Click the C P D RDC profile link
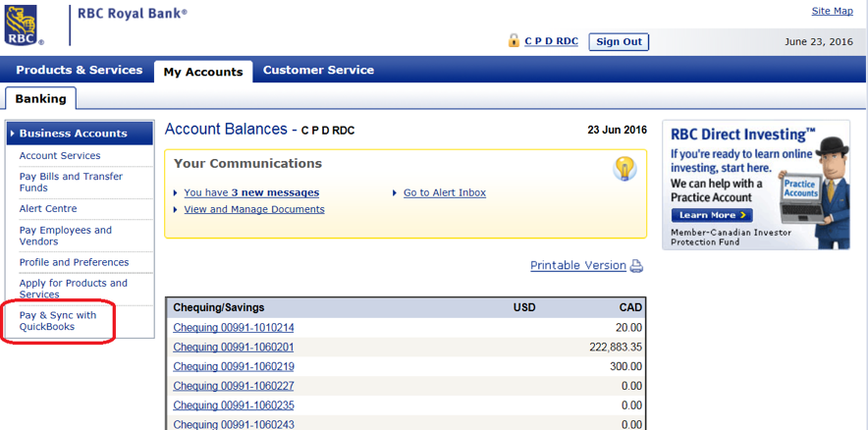 (552, 41)
